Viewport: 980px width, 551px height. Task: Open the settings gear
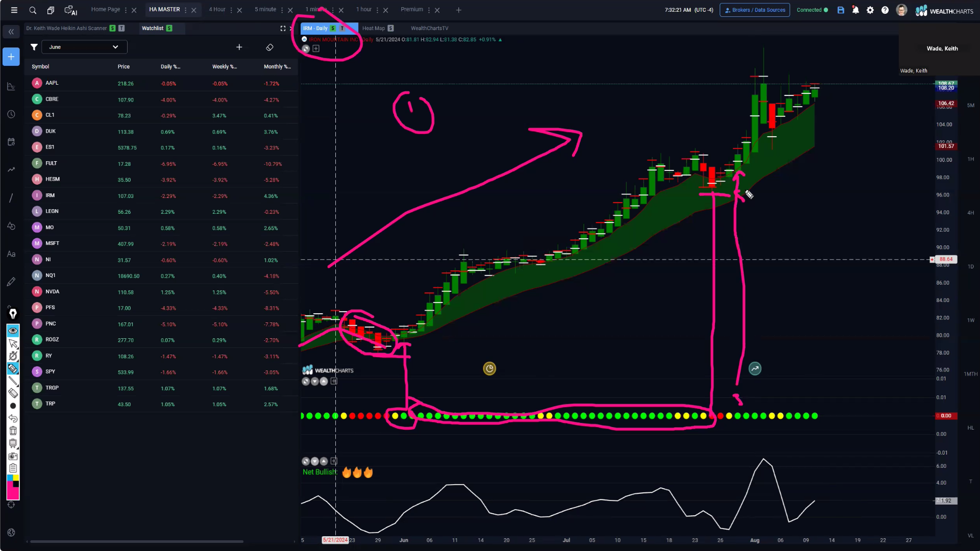coord(870,10)
